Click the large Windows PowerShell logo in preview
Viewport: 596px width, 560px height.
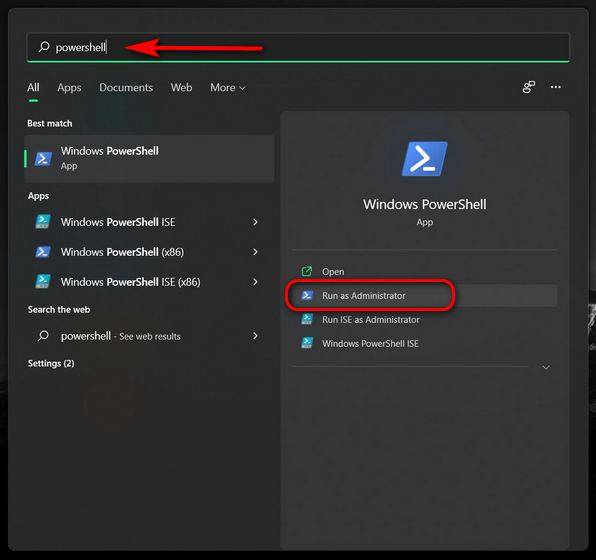pyautogui.click(x=425, y=159)
